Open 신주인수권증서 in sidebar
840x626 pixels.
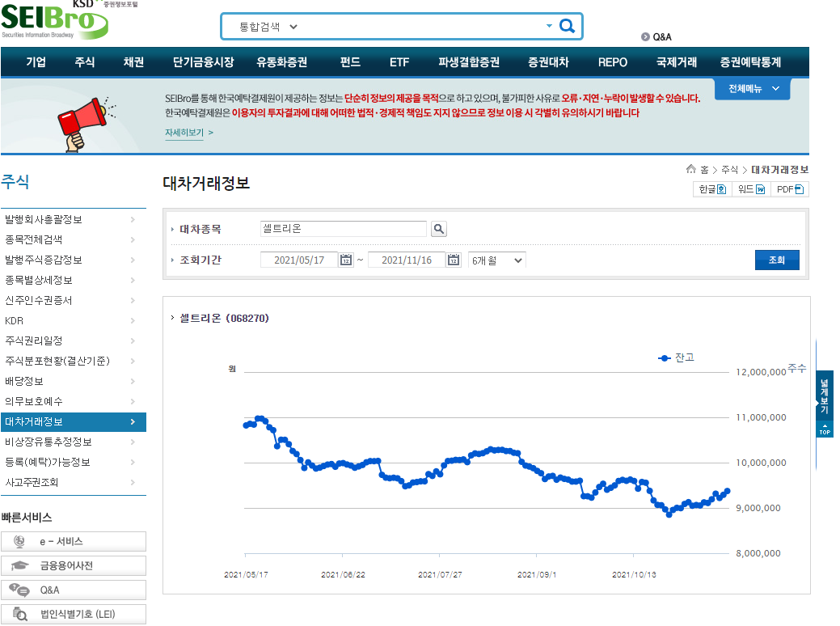39,301
